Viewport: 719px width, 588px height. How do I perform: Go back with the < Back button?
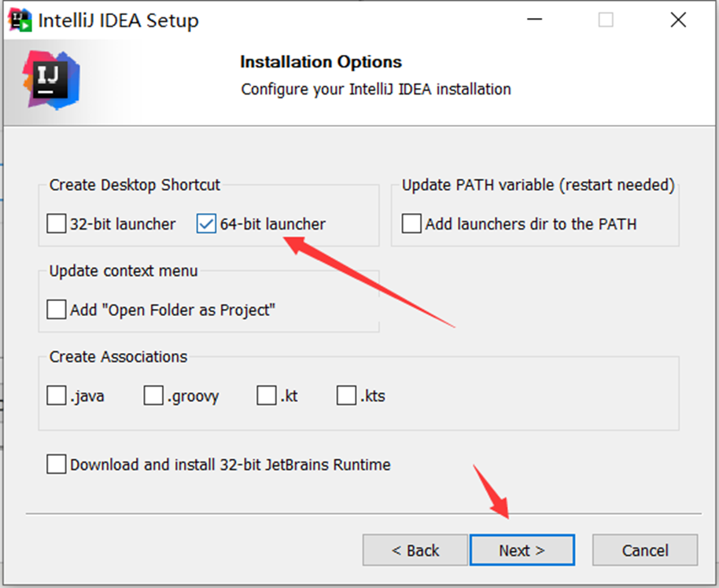415,550
